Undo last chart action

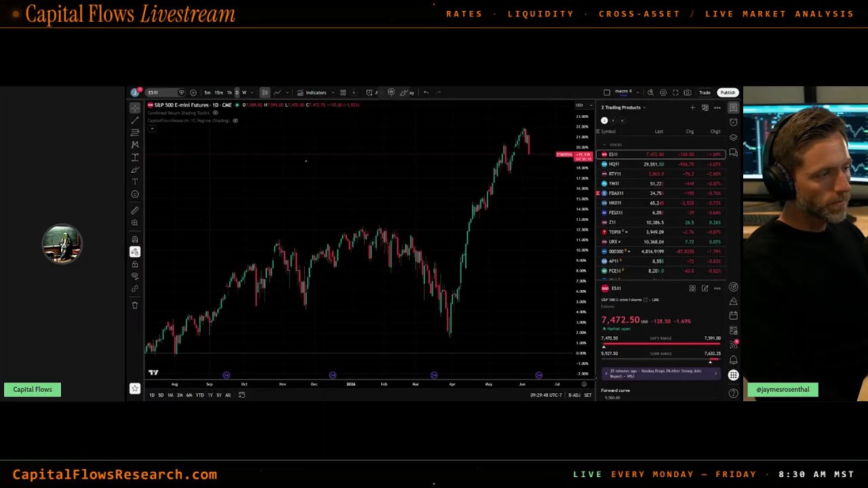426,92
